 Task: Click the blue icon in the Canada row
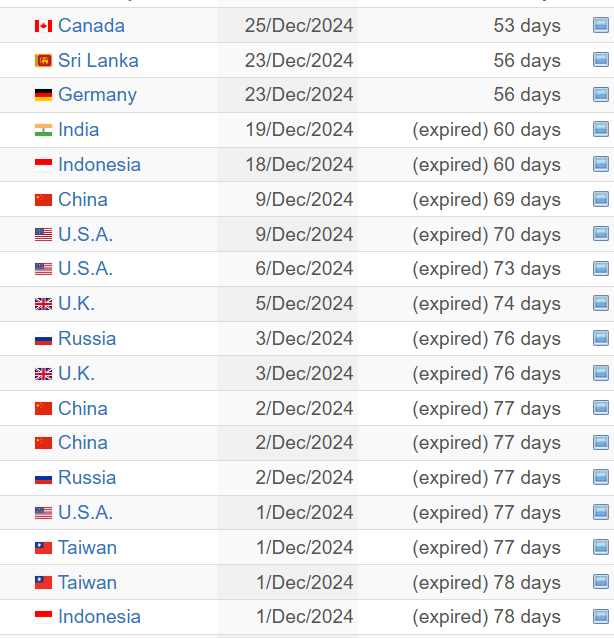click(x=601, y=25)
